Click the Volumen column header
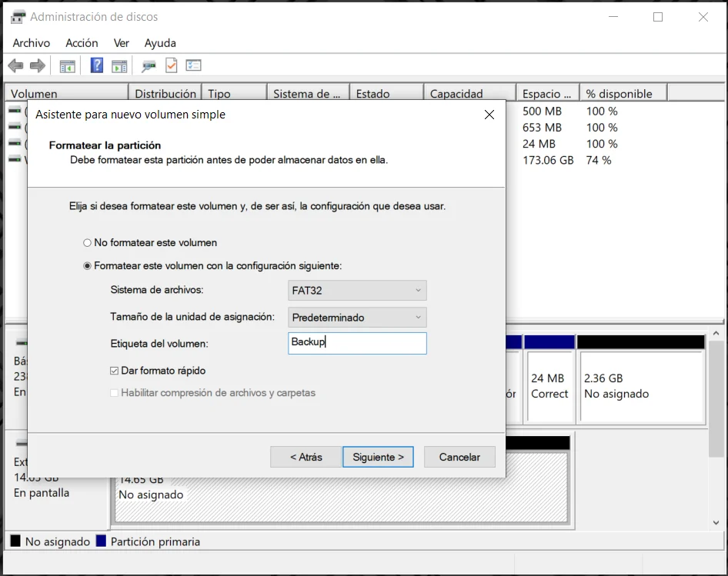The height and width of the screenshot is (576, 728). (66, 93)
